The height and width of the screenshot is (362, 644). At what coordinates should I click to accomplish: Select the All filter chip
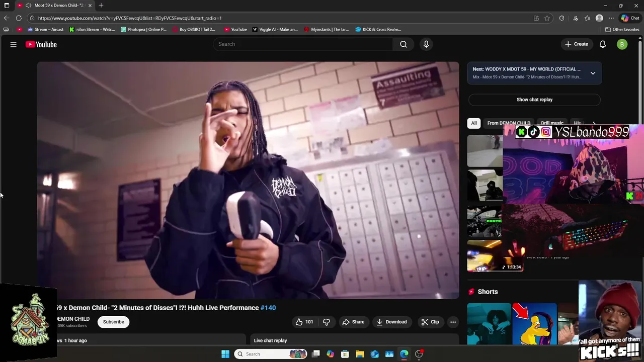click(x=474, y=123)
